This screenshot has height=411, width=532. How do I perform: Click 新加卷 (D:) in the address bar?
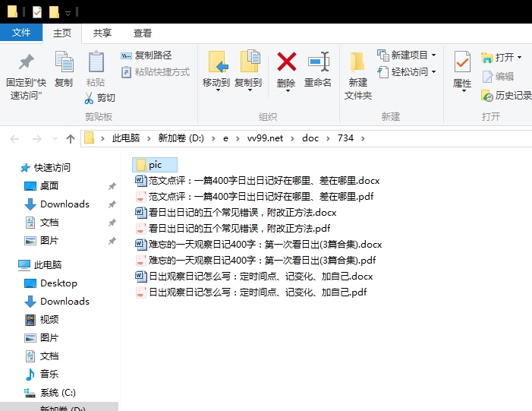[181, 138]
